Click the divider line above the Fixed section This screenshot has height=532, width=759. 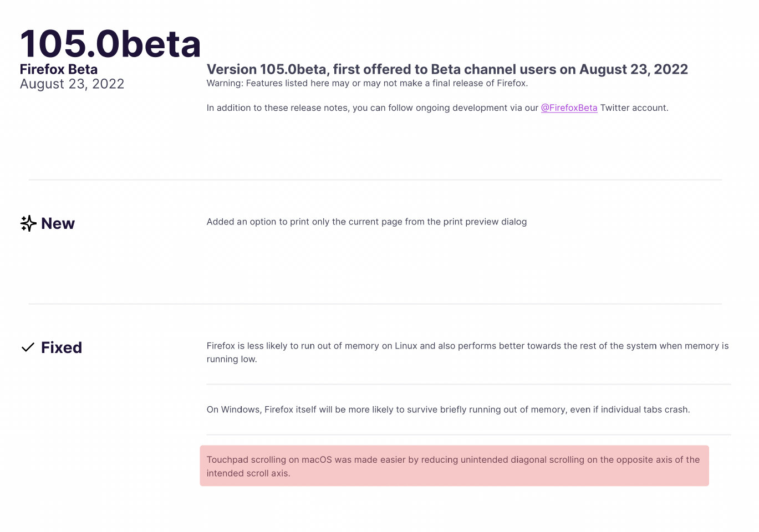(x=375, y=304)
